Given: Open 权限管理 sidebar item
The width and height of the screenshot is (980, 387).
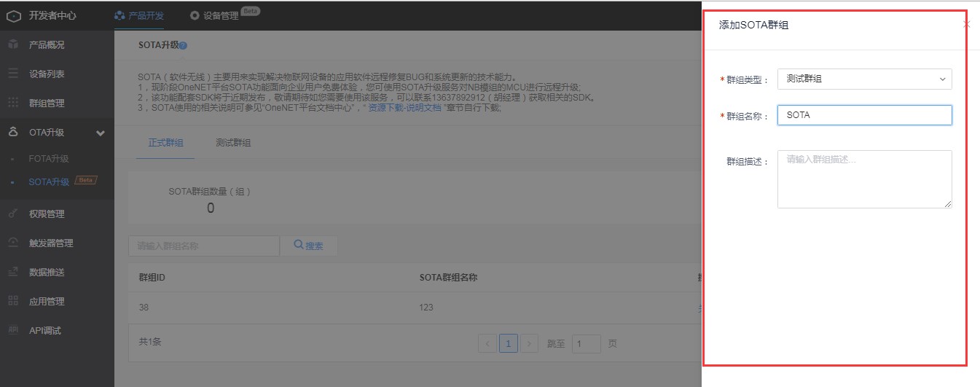Looking at the screenshot, I should [x=47, y=214].
